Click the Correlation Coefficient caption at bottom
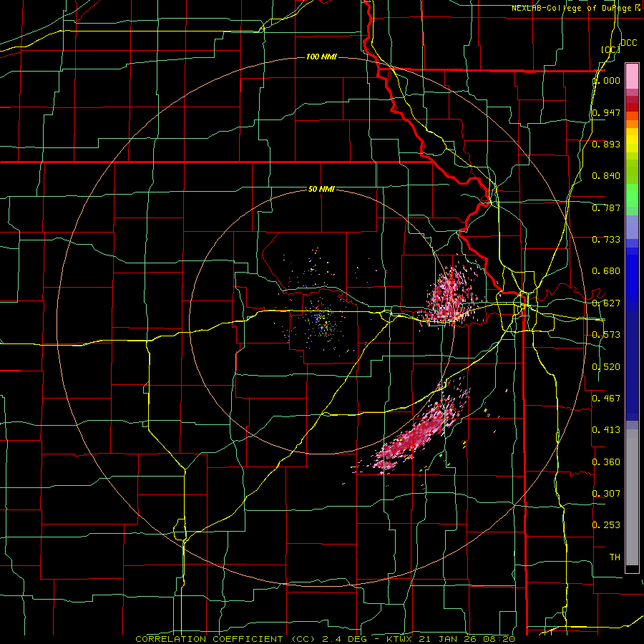Screen dimensions: 644x644 click(x=325, y=639)
